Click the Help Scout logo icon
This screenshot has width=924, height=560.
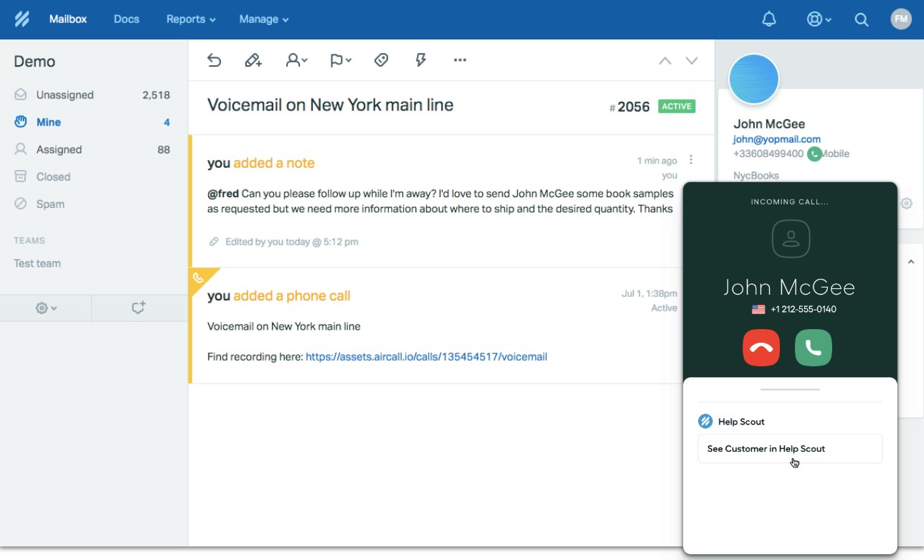click(x=22, y=19)
